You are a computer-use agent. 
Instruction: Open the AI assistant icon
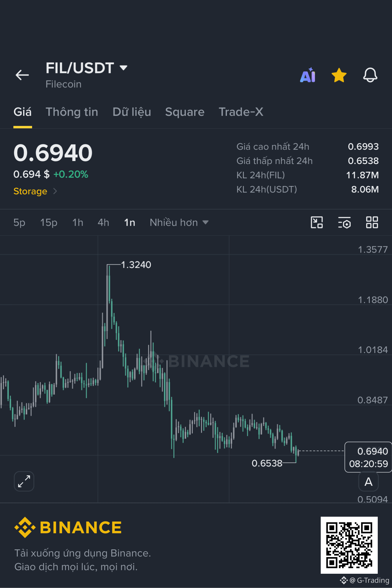tap(308, 75)
